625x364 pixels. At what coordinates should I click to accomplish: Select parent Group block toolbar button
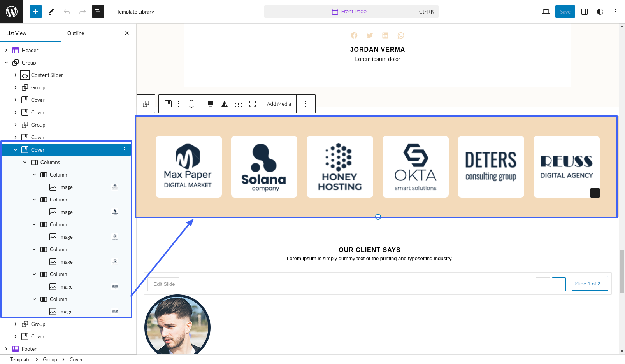146,104
